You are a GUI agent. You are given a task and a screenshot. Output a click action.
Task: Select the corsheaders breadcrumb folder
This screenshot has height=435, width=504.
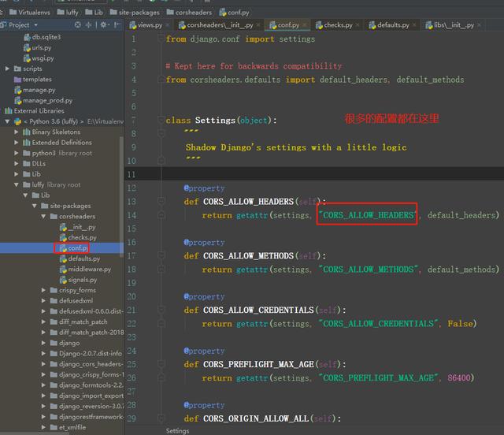coord(189,13)
